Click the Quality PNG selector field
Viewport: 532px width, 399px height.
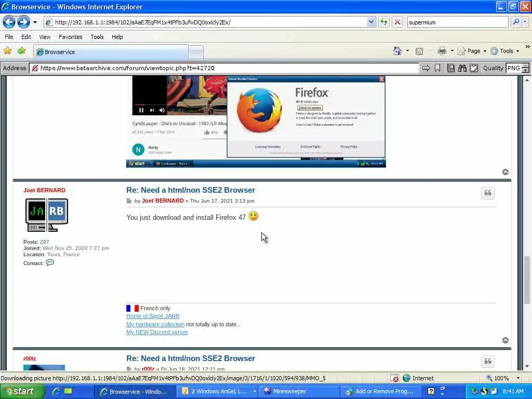tap(513, 68)
